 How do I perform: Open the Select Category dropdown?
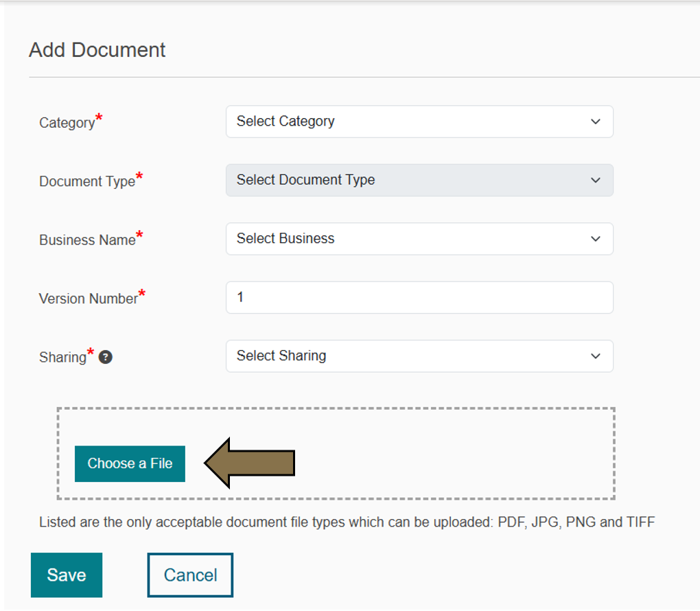coord(419,122)
